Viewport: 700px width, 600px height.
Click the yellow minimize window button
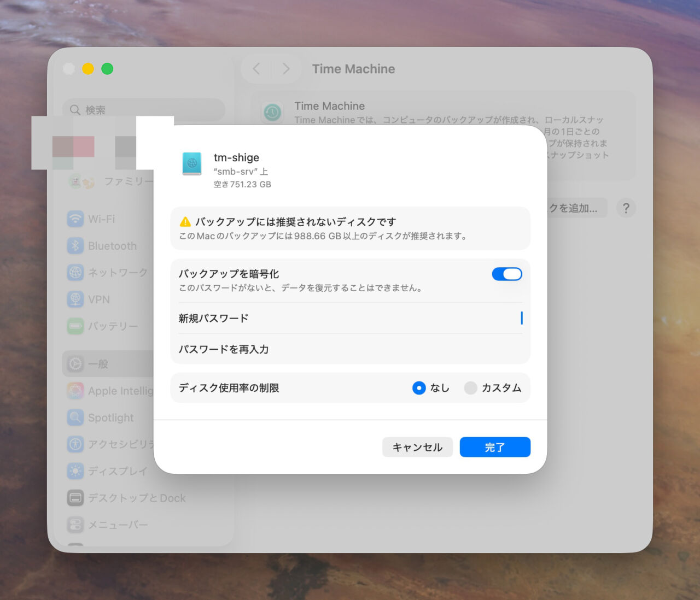[x=88, y=69]
